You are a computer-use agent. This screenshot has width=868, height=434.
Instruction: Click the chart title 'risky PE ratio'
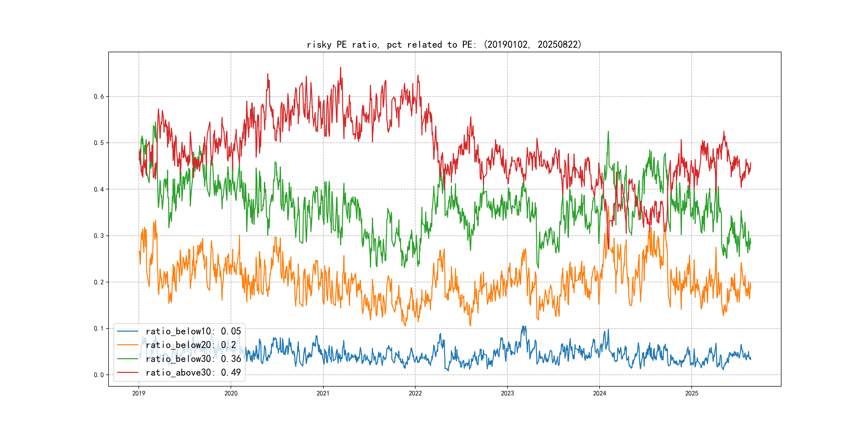(444, 44)
